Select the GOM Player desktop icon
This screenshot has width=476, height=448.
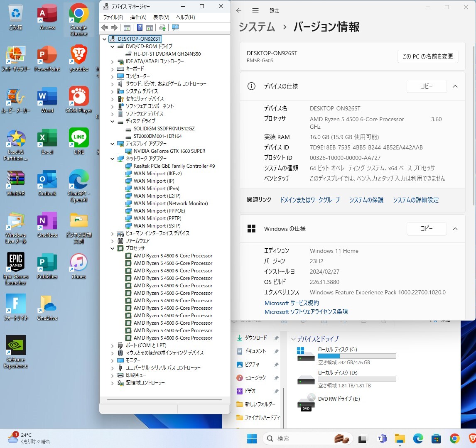79,100
